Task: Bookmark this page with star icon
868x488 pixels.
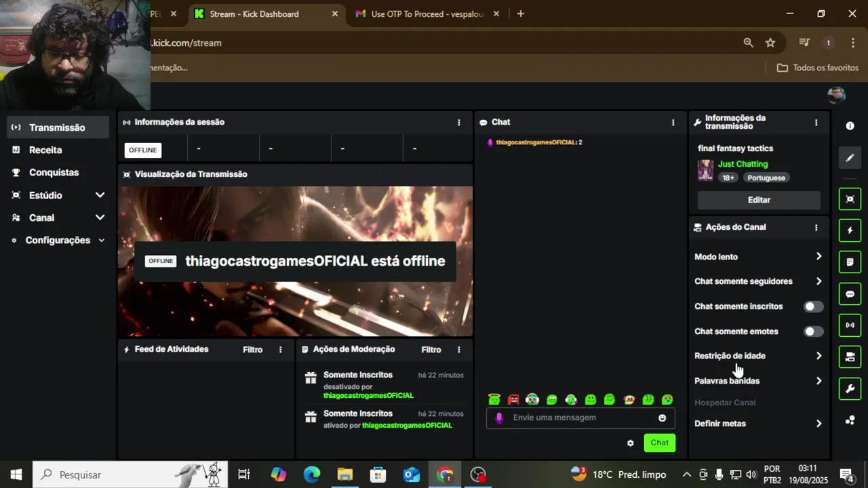Action: [770, 43]
